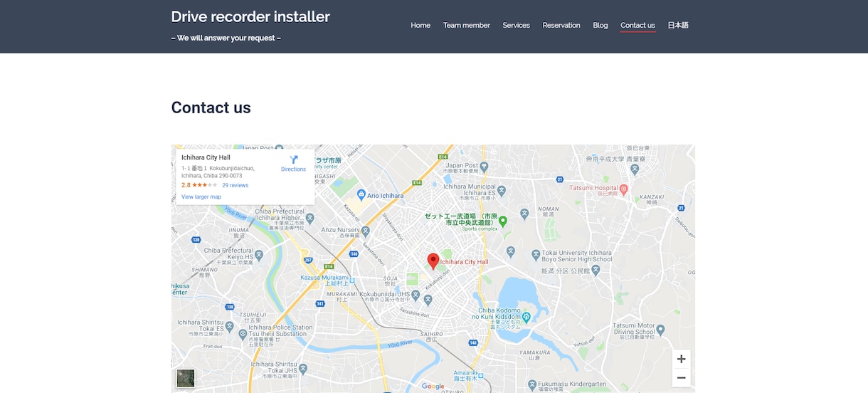Click the Google logo on the map
Image resolution: width=868 pixels, height=393 pixels.
[433, 387]
